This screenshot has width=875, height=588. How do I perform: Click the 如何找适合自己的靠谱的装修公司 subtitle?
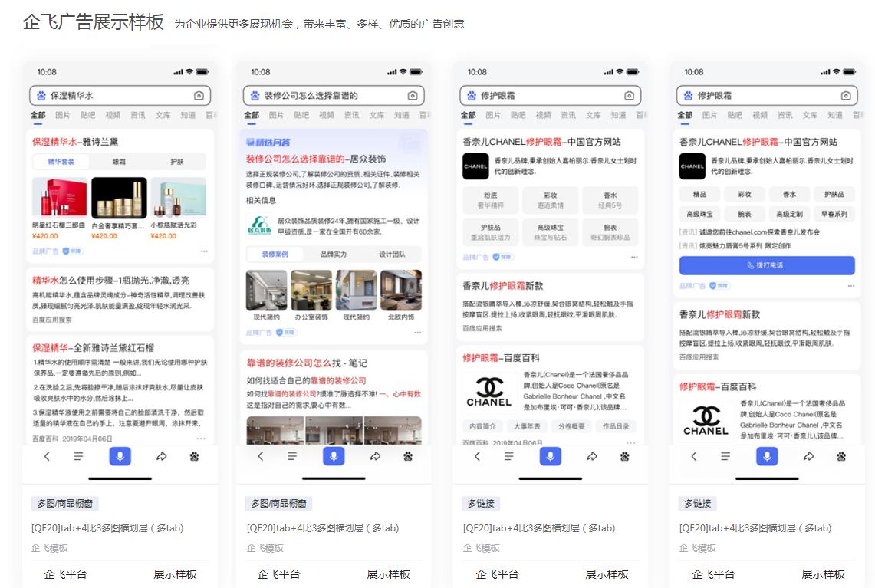tap(306, 380)
